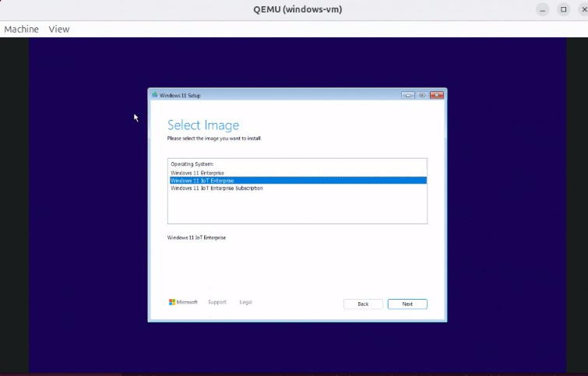Open the View menu
The image size is (588, 376).
(59, 30)
